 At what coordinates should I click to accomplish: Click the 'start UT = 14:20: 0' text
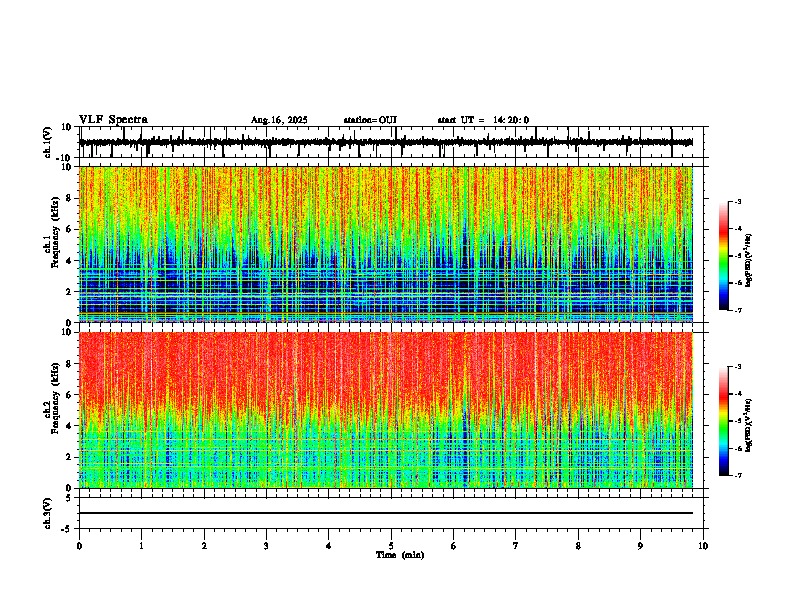pos(483,120)
